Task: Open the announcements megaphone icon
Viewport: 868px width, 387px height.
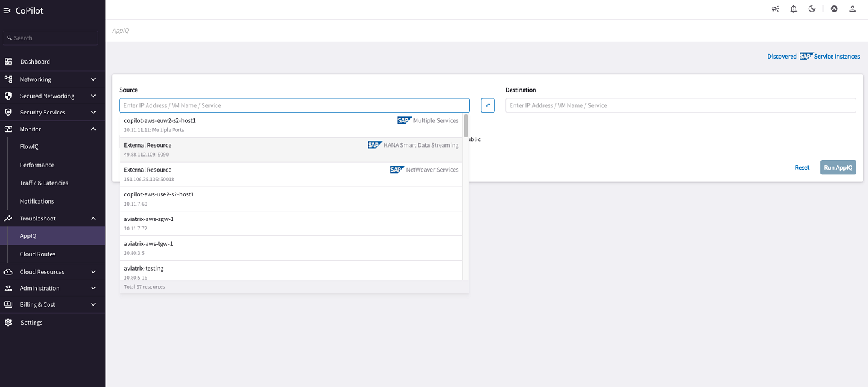Action: [x=774, y=8]
